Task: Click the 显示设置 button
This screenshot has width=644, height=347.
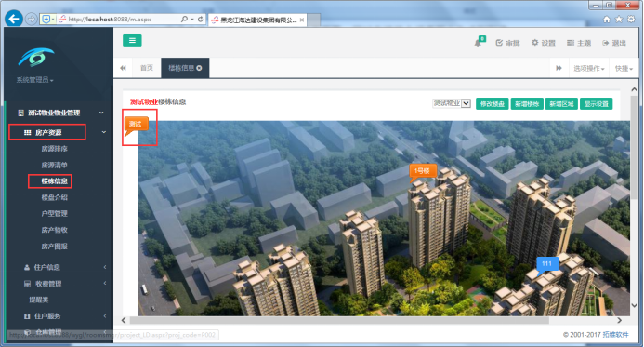Action: point(597,104)
